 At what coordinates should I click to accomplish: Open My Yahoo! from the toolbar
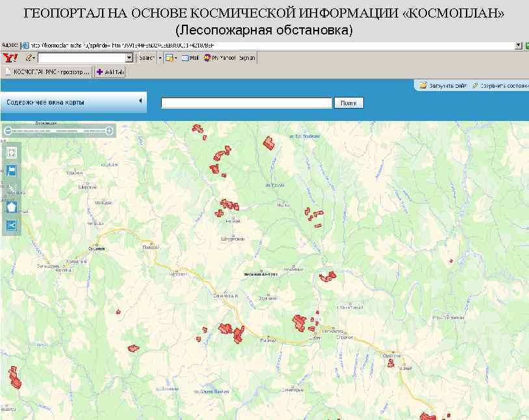(x=220, y=58)
